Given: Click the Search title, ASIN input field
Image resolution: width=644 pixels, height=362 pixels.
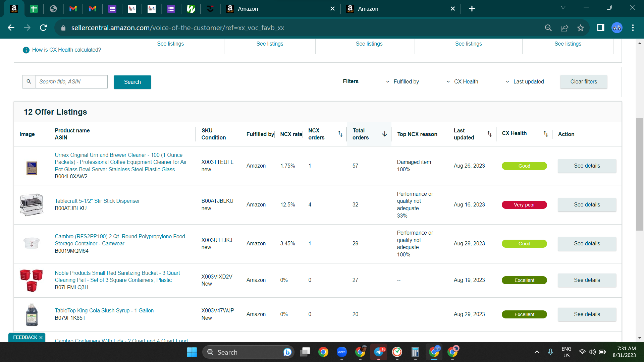Looking at the screenshot, I should 71,82.
